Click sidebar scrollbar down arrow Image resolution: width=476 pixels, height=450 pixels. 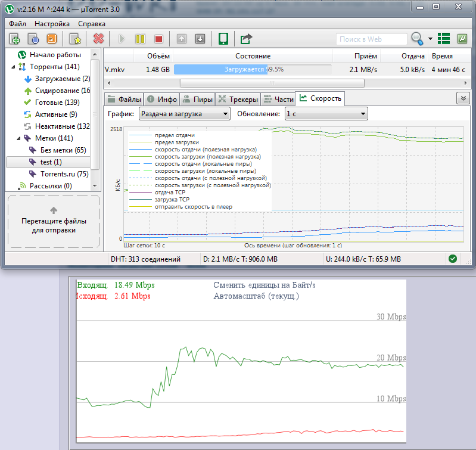click(x=95, y=186)
